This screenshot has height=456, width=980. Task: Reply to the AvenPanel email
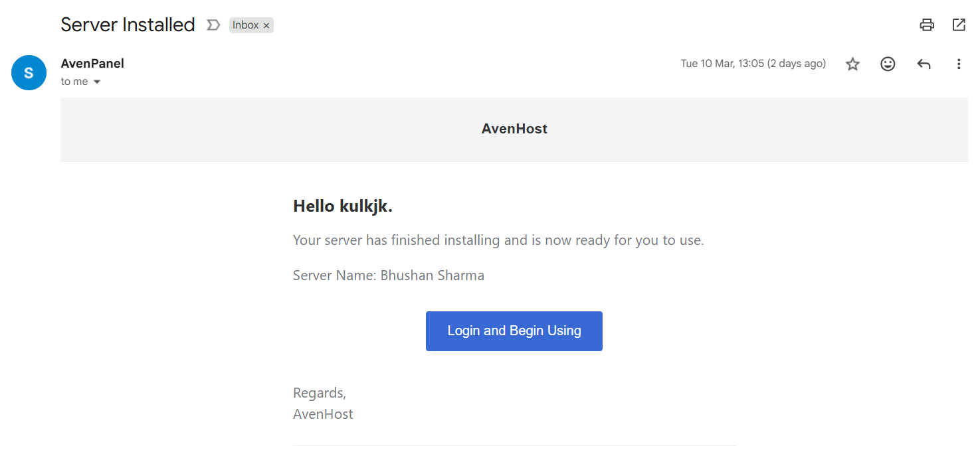point(924,64)
